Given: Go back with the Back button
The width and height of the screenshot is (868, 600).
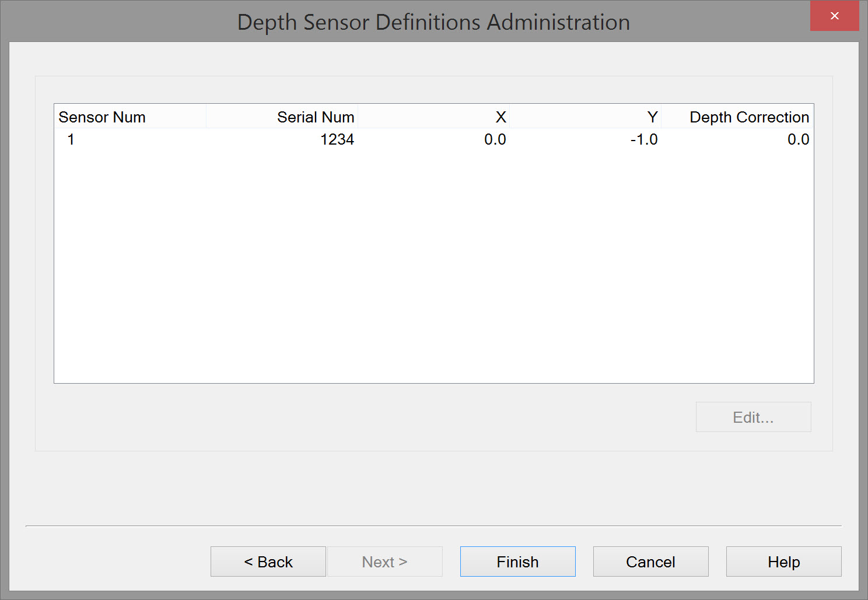Looking at the screenshot, I should tap(268, 562).
